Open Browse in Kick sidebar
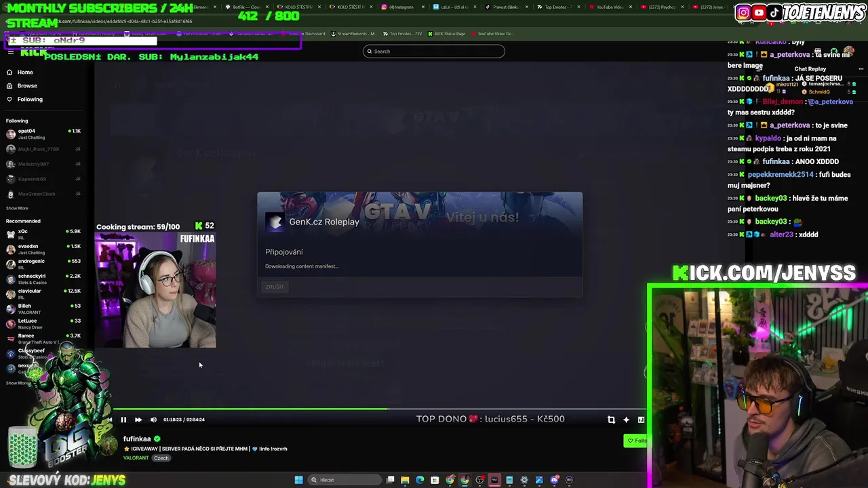Viewport: 868px width, 488px height. pyautogui.click(x=27, y=86)
